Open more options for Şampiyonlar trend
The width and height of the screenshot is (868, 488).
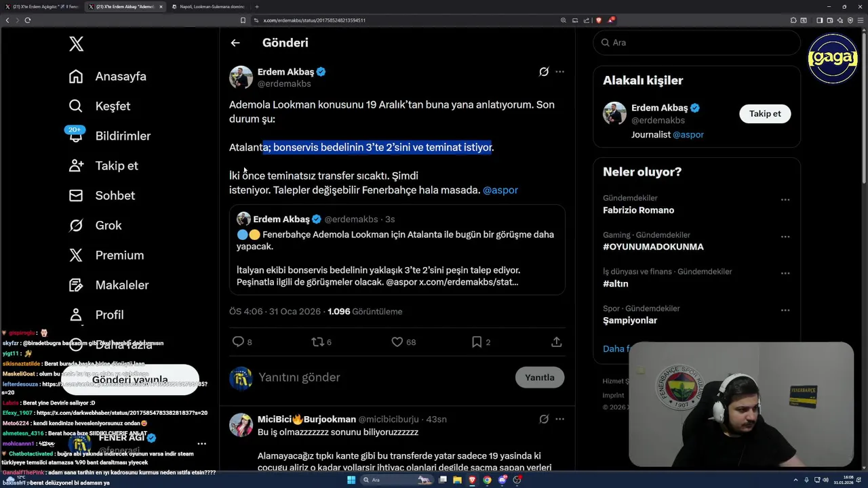(x=785, y=310)
